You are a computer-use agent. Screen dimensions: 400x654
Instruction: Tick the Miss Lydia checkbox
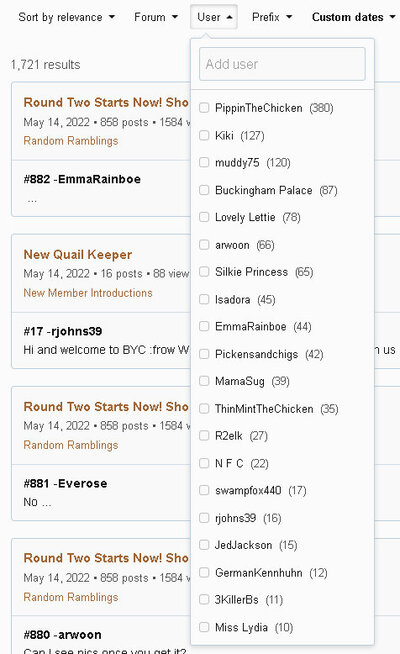point(204,627)
